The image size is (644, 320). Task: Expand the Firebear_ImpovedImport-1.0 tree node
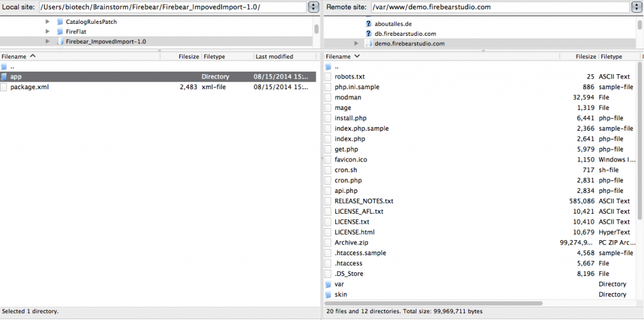pyautogui.click(x=48, y=41)
